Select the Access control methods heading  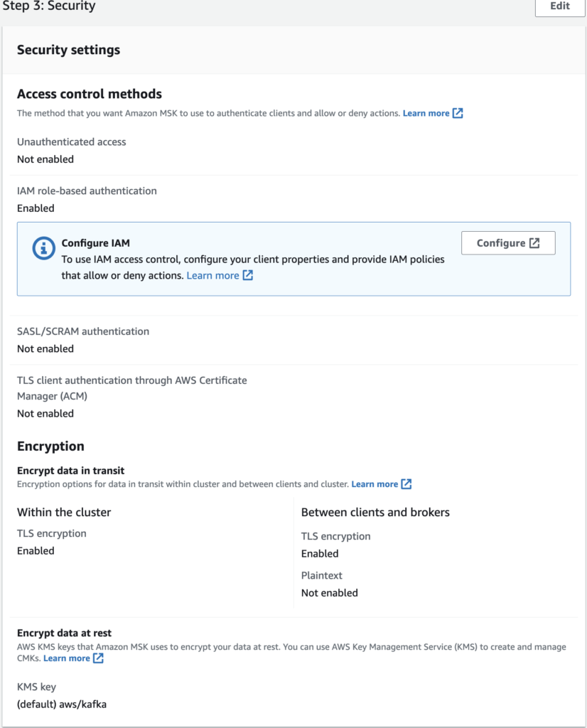tap(90, 94)
